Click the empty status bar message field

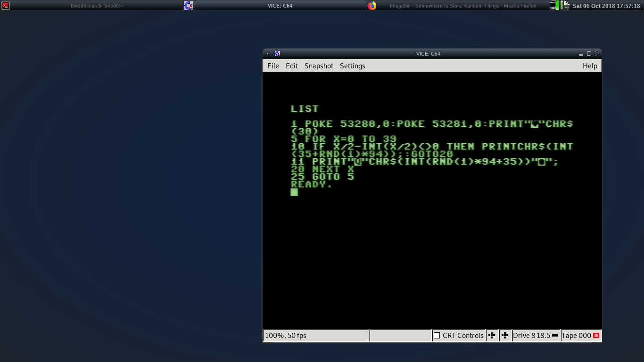(x=401, y=336)
